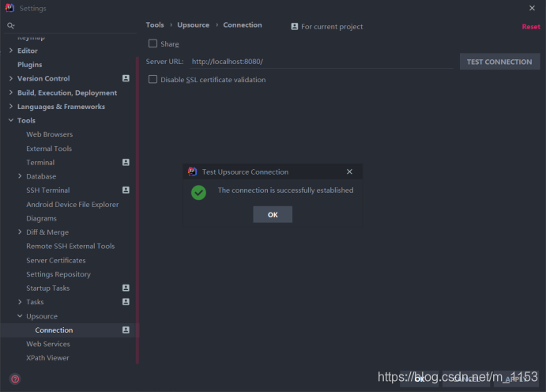The image size is (546, 392).
Task: Click the For current project icon
Action: [x=295, y=26]
